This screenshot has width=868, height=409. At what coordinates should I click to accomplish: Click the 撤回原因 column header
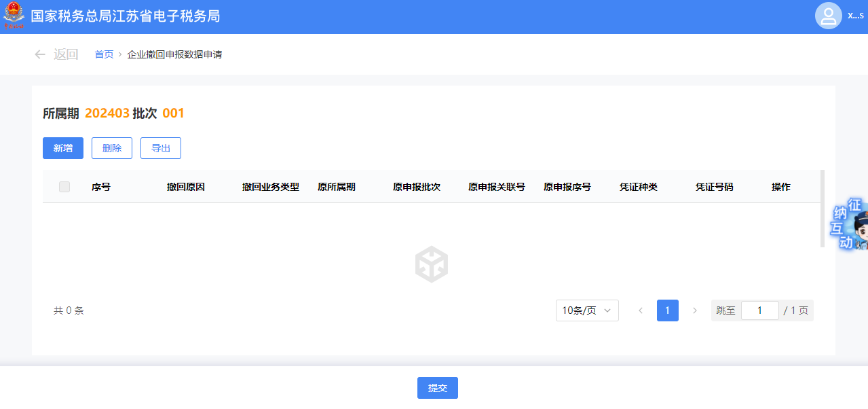click(x=186, y=187)
